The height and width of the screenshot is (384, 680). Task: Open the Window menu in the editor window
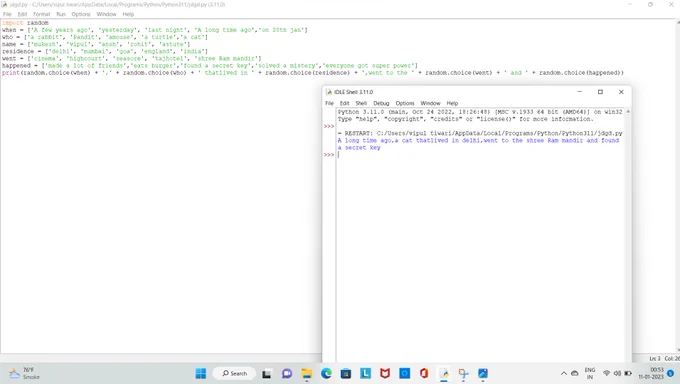[x=106, y=14]
